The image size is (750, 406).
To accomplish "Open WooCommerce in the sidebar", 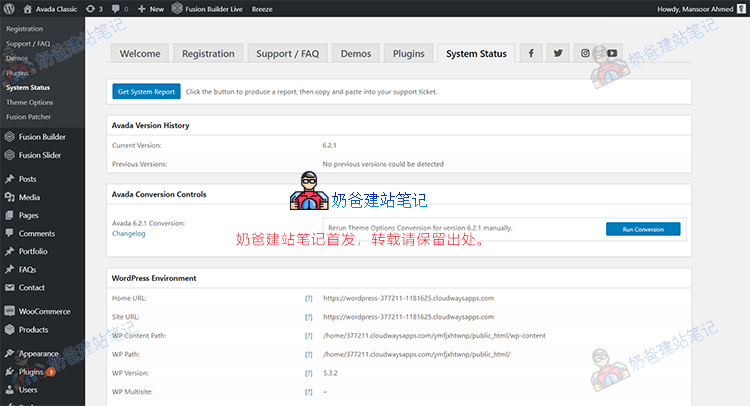I will pyautogui.click(x=43, y=311).
